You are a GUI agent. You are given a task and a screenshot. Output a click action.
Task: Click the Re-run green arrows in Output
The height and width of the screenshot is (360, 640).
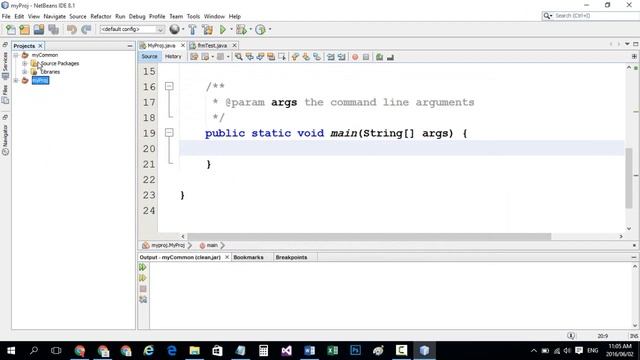click(142, 267)
